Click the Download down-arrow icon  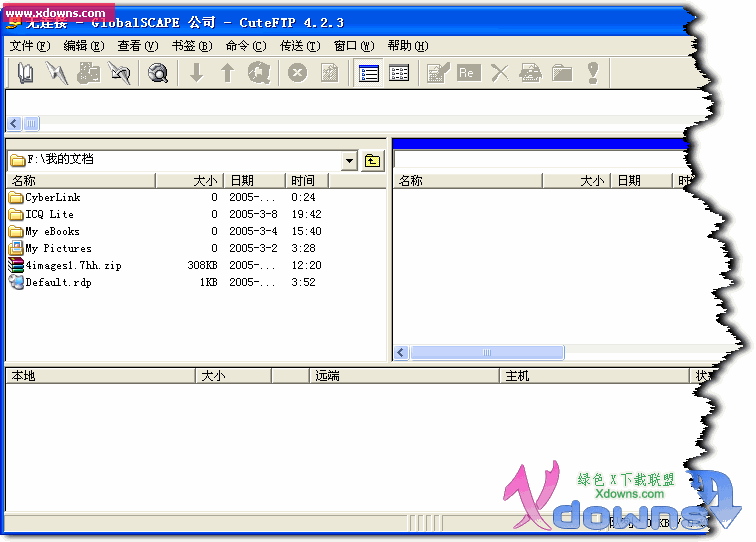(x=196, y=73)
